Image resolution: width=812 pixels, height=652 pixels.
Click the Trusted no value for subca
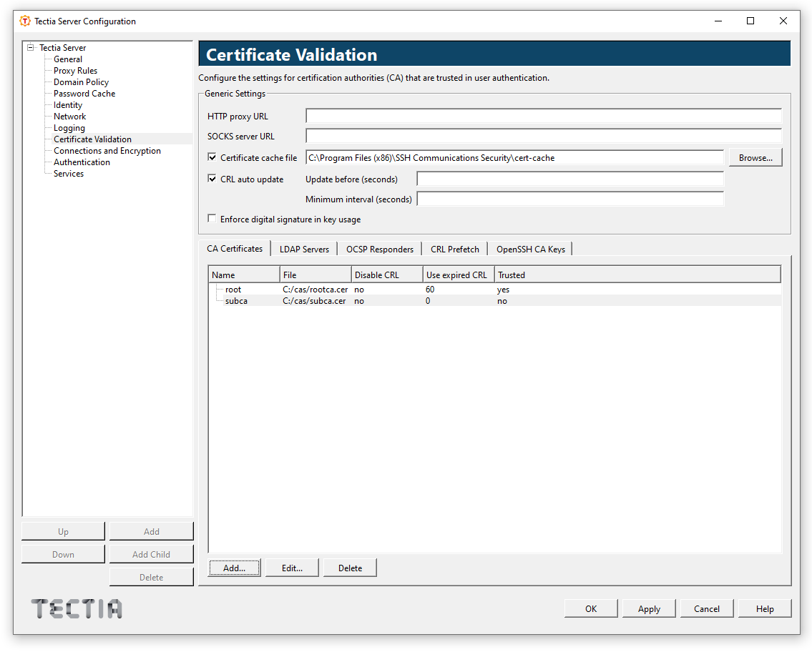(x=502, y=301)
